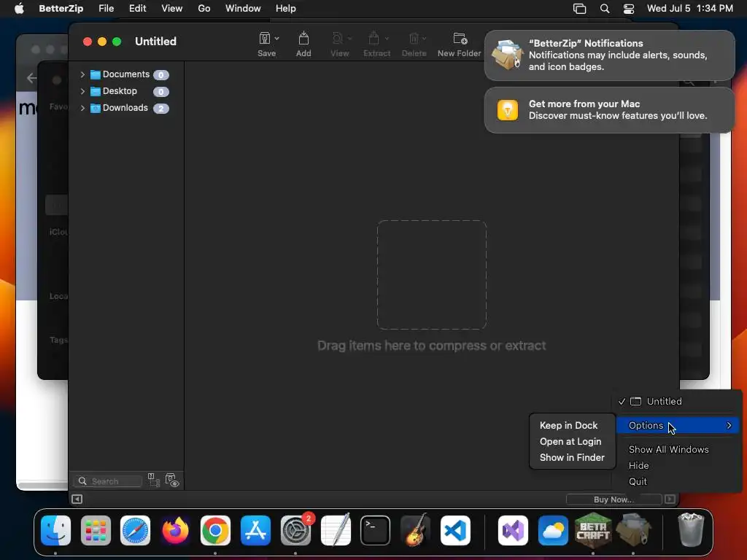
Task: Choose Quit in dock menu
Action: (638, 481)
